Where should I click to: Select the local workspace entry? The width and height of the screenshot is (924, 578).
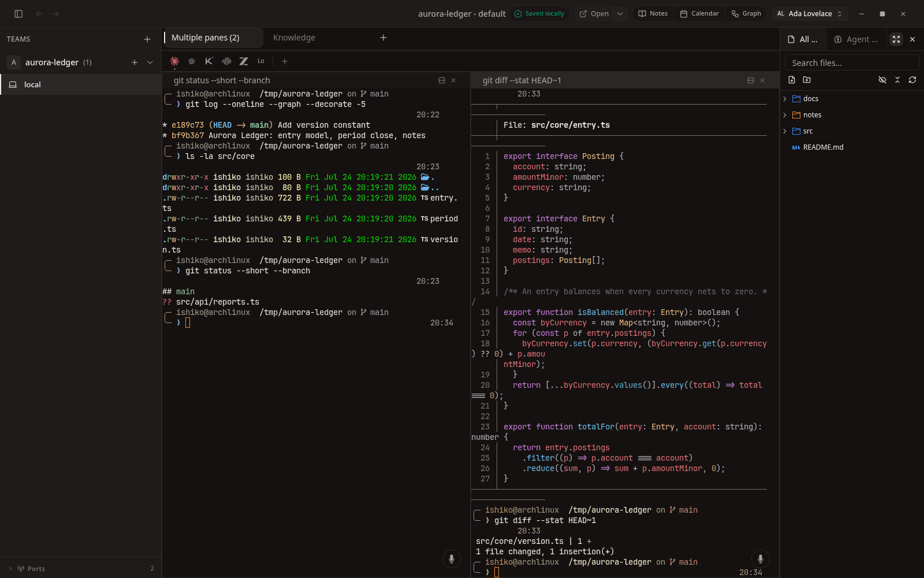[x=81, y=84]
